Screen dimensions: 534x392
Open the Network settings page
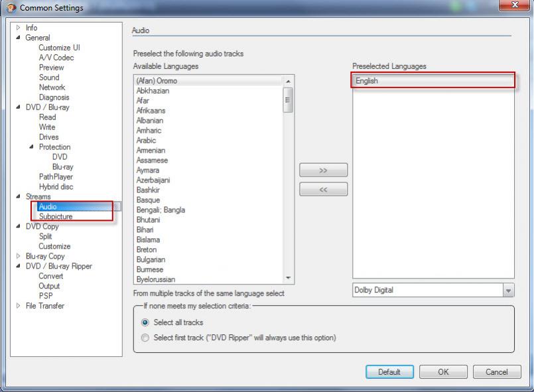[x=52, y=87]
